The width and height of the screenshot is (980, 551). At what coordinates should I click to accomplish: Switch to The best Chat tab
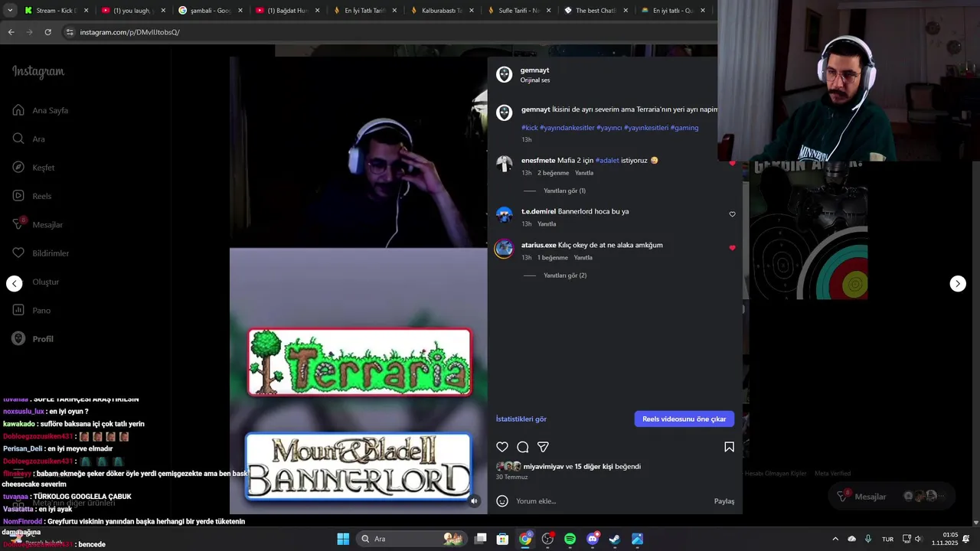tap(596, 11)
